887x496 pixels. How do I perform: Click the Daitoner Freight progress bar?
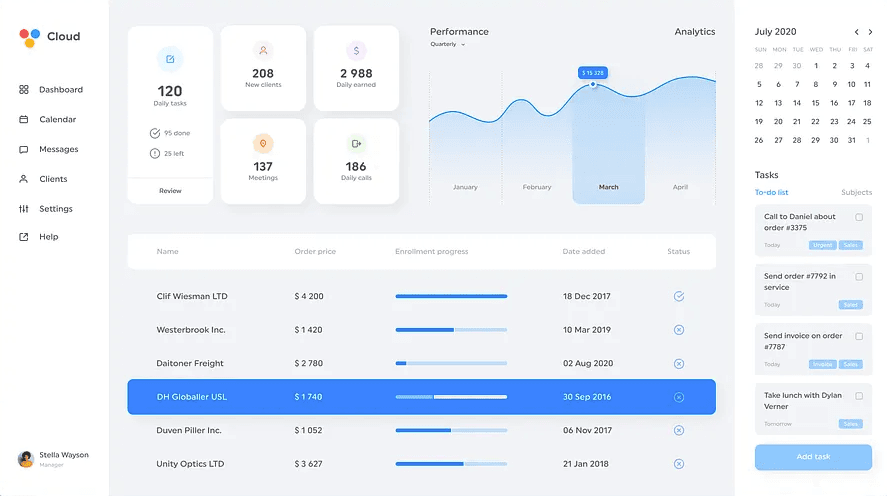[451, 364]
